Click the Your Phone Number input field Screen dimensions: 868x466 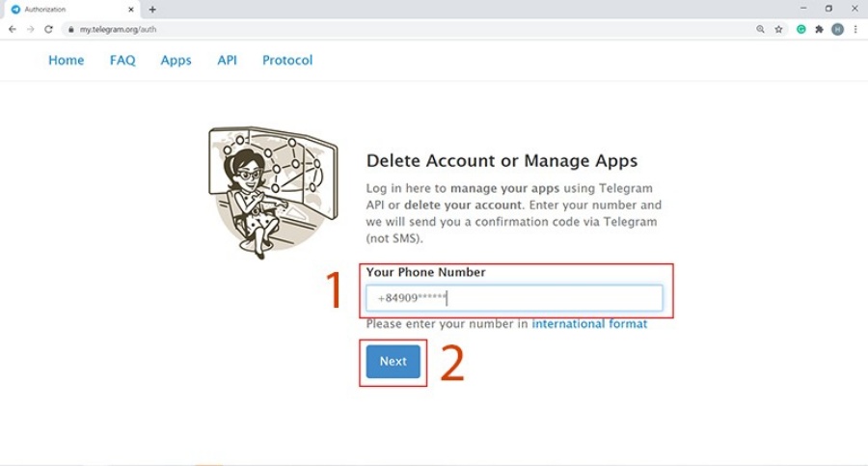pos(514,298)
